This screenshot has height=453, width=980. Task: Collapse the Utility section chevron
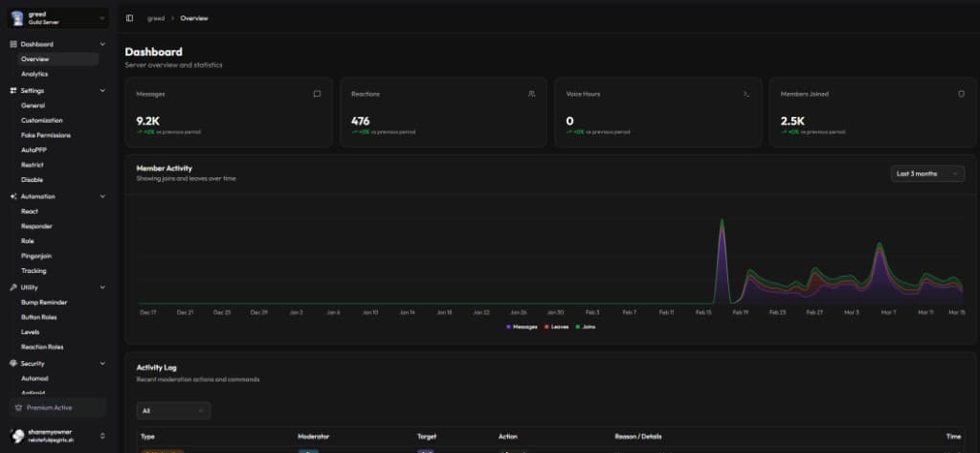[102, 287]
